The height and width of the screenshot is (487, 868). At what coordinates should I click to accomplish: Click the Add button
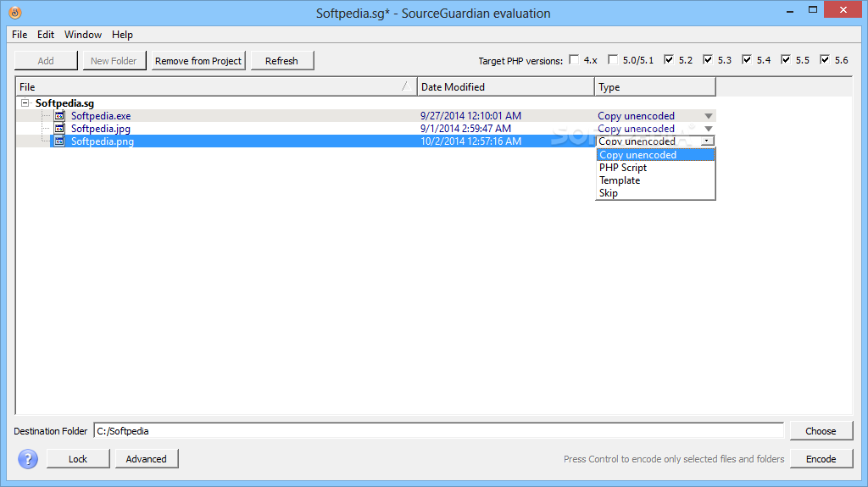pos(46,61)
